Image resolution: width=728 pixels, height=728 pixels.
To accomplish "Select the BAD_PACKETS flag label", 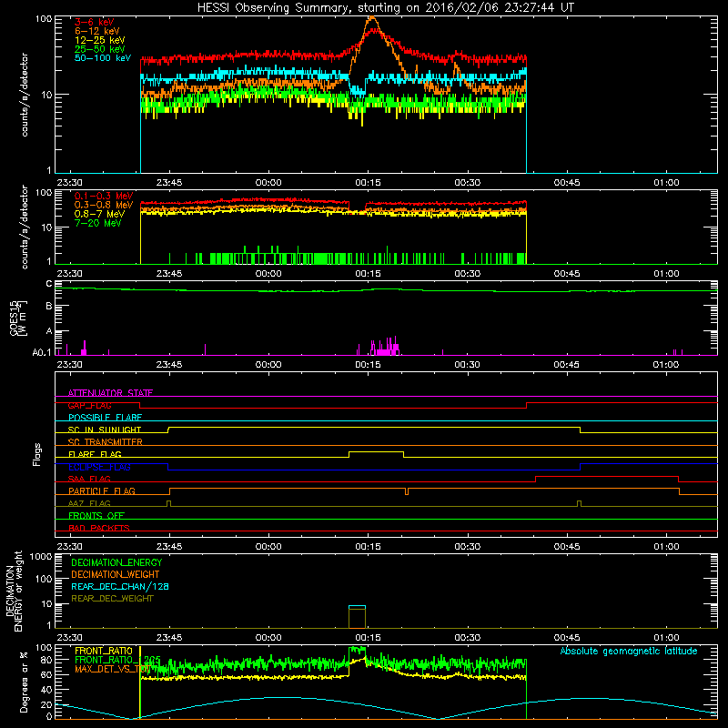I will click(99, 528).
